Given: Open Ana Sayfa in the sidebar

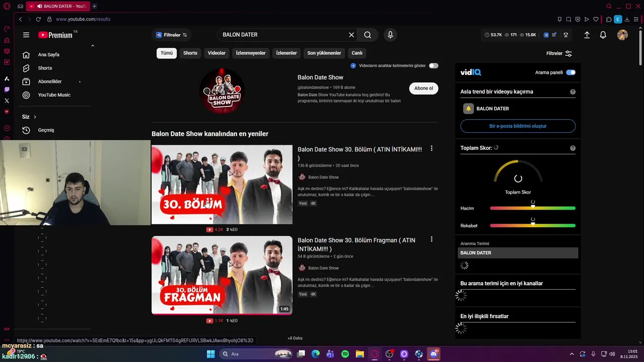Looking at the screenshot, I should click(x=49, y=55).
